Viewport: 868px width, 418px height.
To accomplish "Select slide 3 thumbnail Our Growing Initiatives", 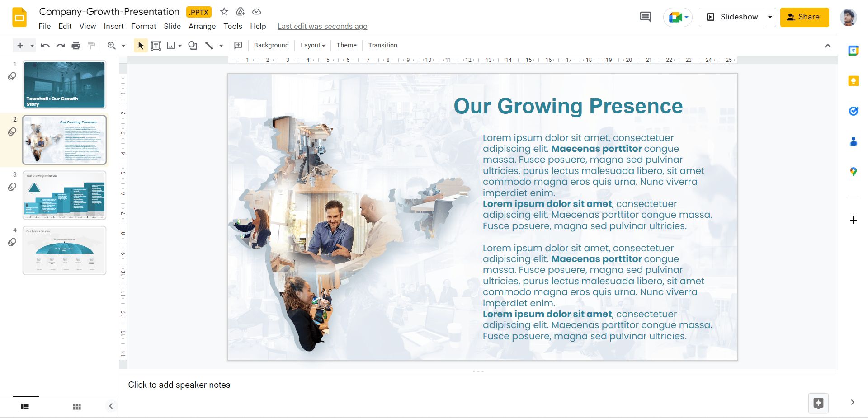I will tap(65, 195).
